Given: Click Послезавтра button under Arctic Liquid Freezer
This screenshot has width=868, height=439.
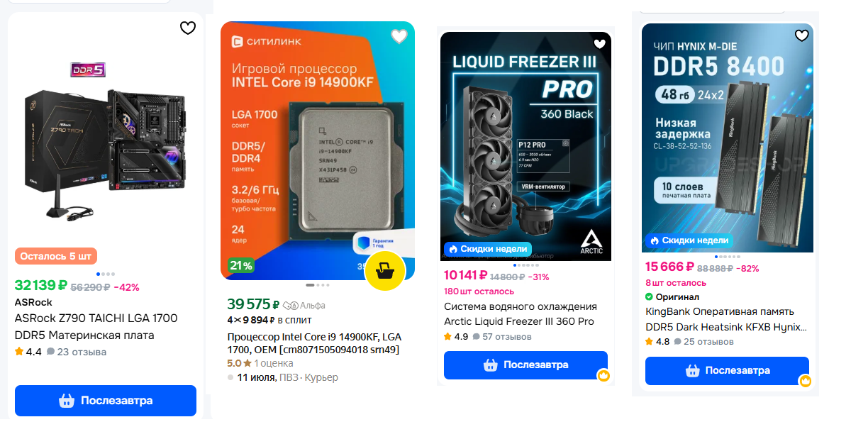Looking at the screenshot, I should [525, 365].
